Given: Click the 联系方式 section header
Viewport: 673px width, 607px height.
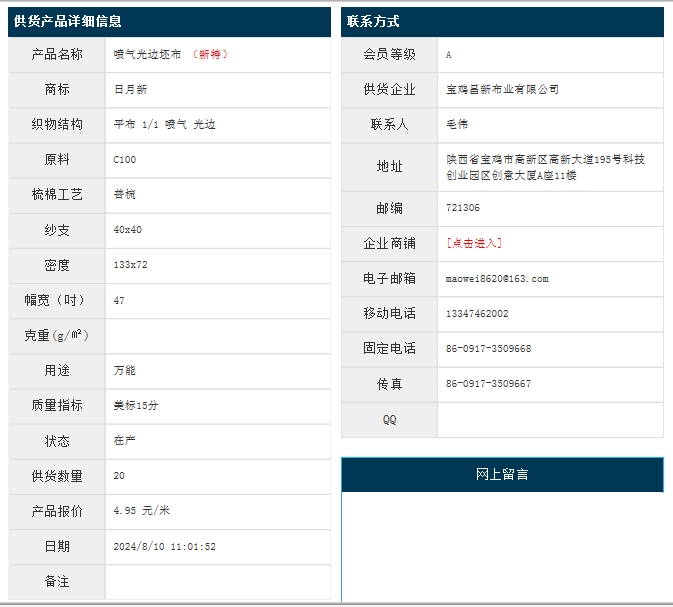Looking at the screenshot, I should click(373, 21).
